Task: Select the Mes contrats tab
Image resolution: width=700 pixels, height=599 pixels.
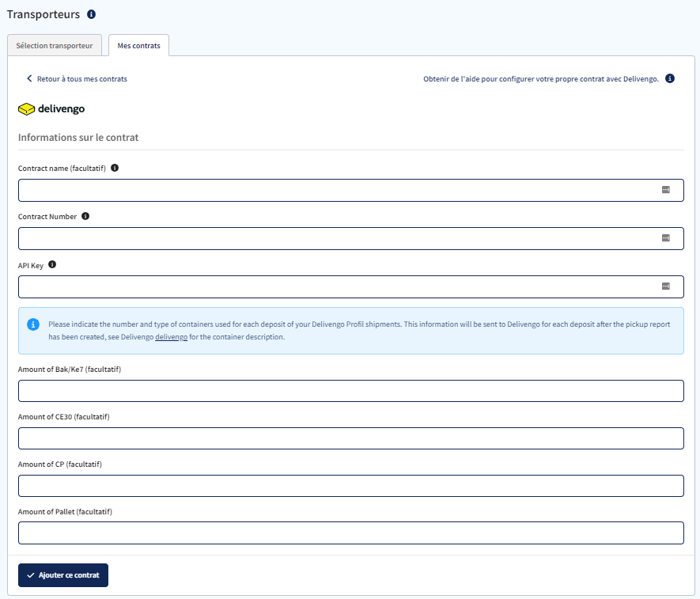Action: (x=138, y=45)
